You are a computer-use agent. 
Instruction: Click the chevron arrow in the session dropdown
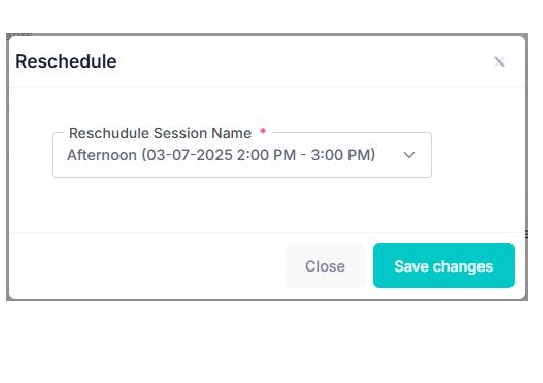coord(409,155)
